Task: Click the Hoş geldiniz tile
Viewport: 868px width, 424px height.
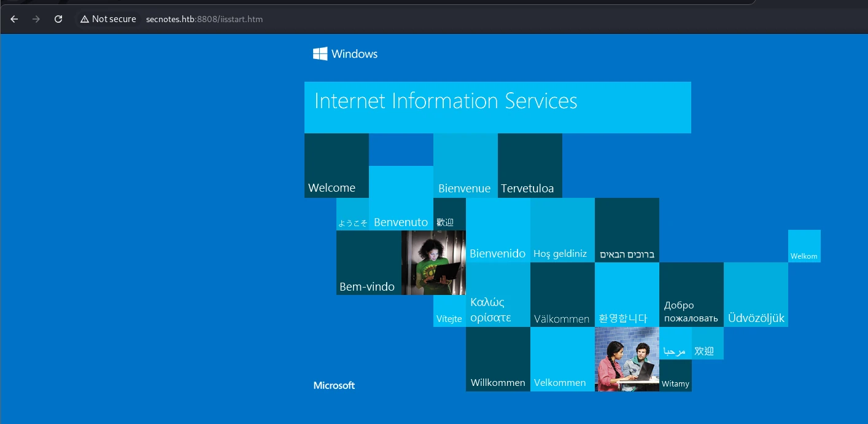Action: (562, 230)
